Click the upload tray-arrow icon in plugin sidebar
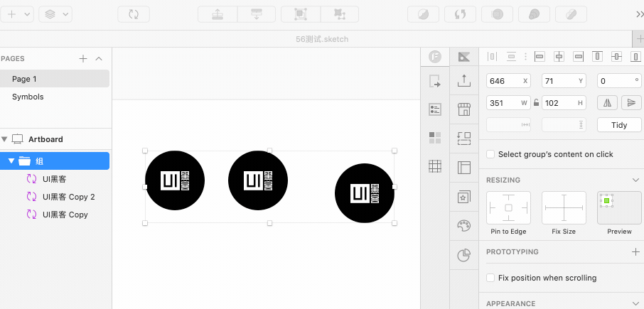The image size is (644, 309). click(464, 80)
